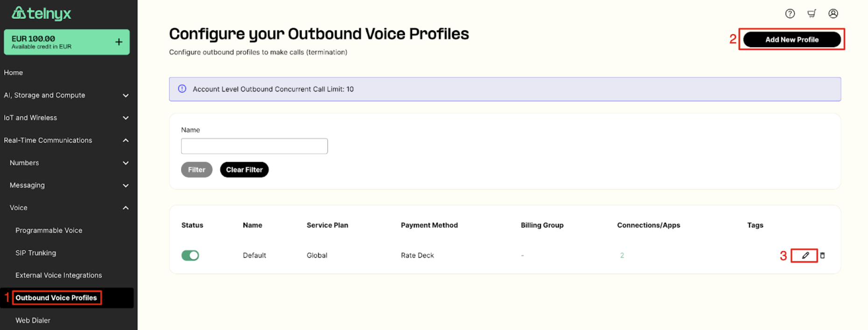Click the Account Level Outbound Concurrent Call Limit text
The image size is (868, 330).
click(273, 89)
